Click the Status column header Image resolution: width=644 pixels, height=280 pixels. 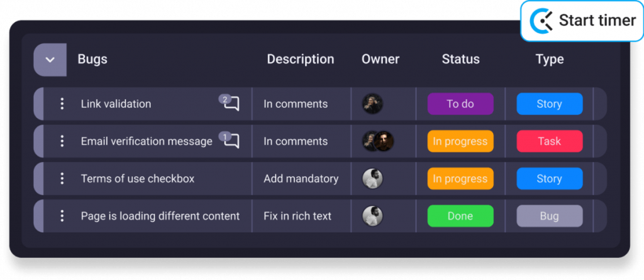(460, 60)
